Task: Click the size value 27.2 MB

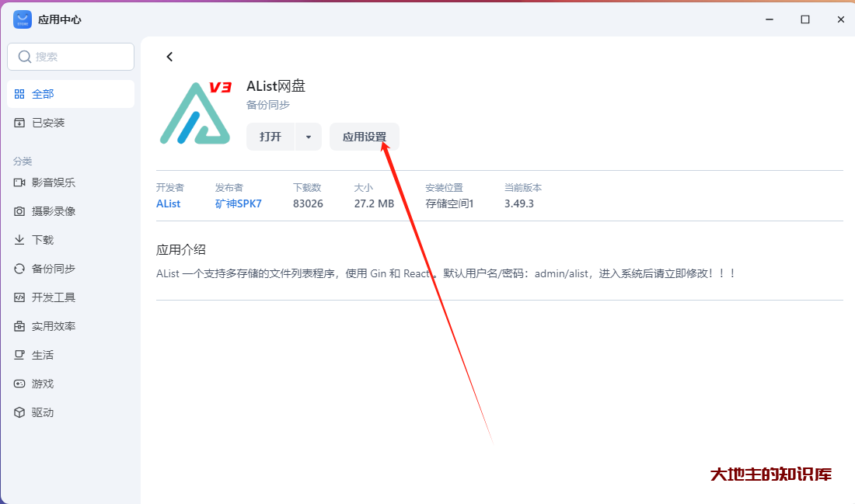Action: 374,203
